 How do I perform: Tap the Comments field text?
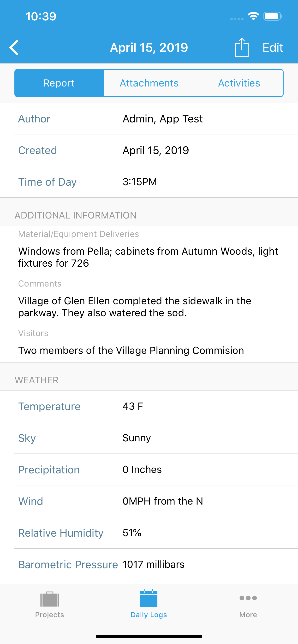[x=135, y=307]
